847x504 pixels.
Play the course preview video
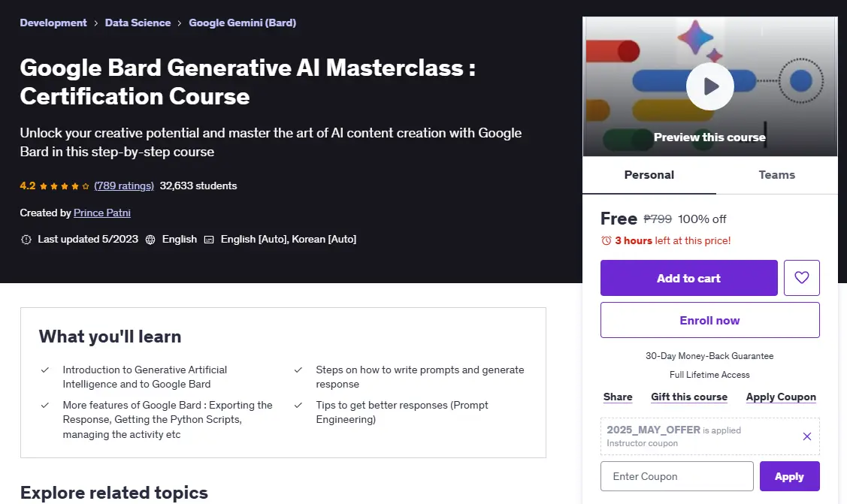[709, 86]
